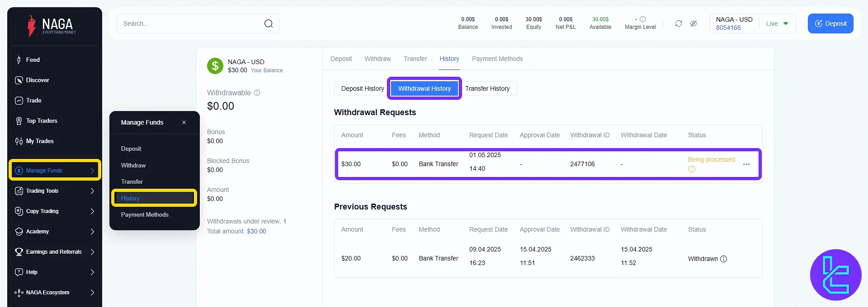Expand Copy Trading chevron
This screenshot has width=868, height=307.
coord(92,211)
